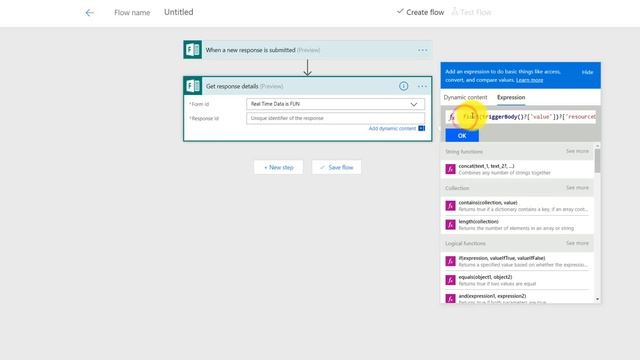Click the fx icon next to if function

(450, 261)
